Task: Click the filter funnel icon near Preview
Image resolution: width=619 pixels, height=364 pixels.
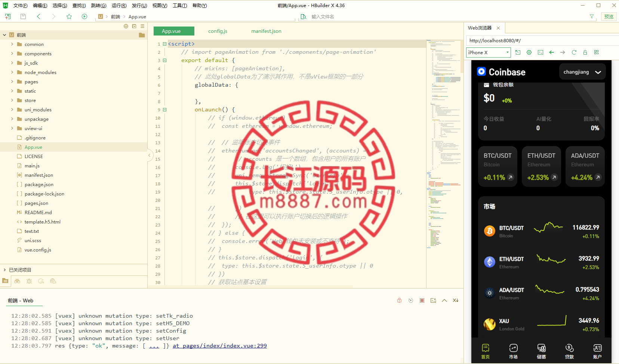Action: click(x=592, y=16)
